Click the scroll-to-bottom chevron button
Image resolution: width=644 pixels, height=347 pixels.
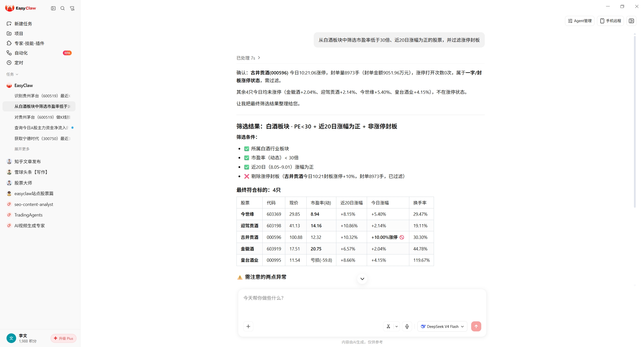362,279
